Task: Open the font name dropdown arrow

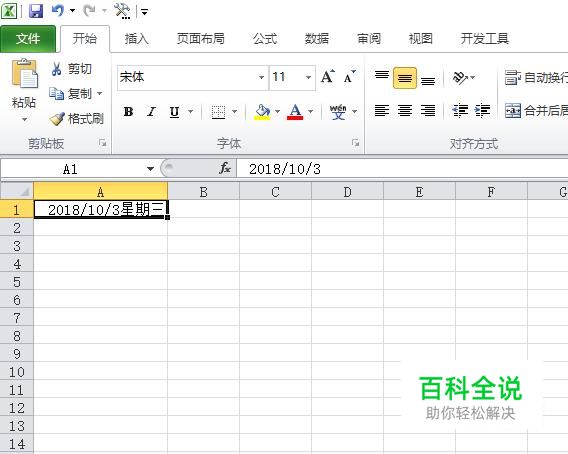Action: [x=262, y=77]
